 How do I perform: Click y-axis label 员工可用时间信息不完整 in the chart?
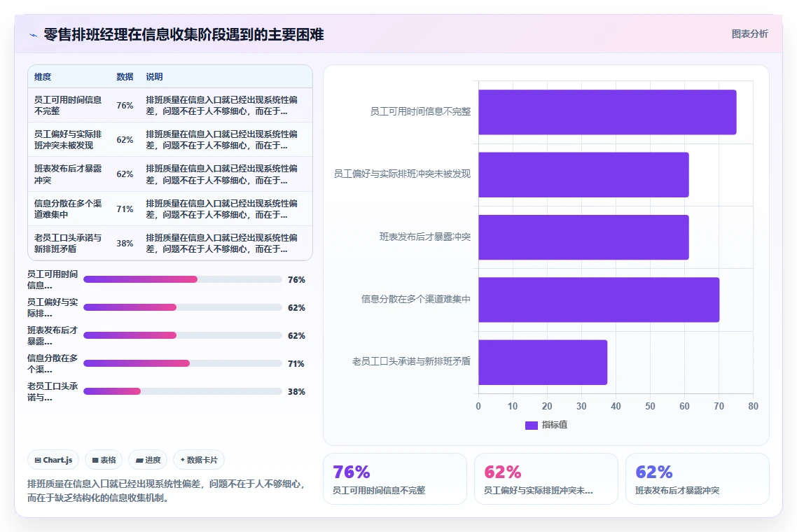click(420, 111)
